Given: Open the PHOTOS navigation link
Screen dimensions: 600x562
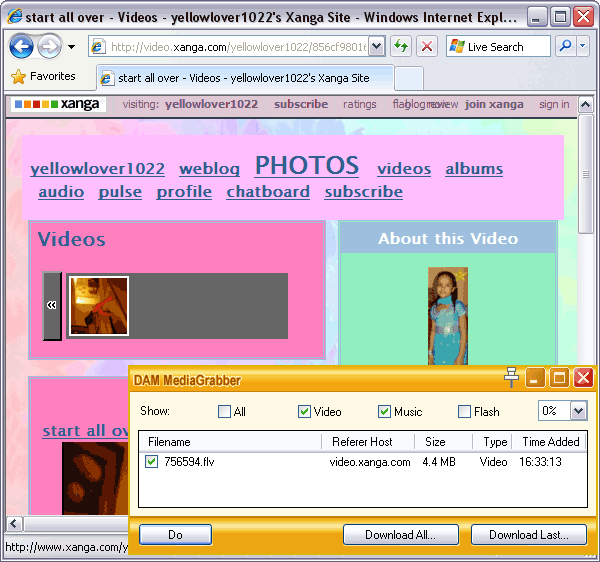Looking at the screenshot, I should (x=307, y=166).
